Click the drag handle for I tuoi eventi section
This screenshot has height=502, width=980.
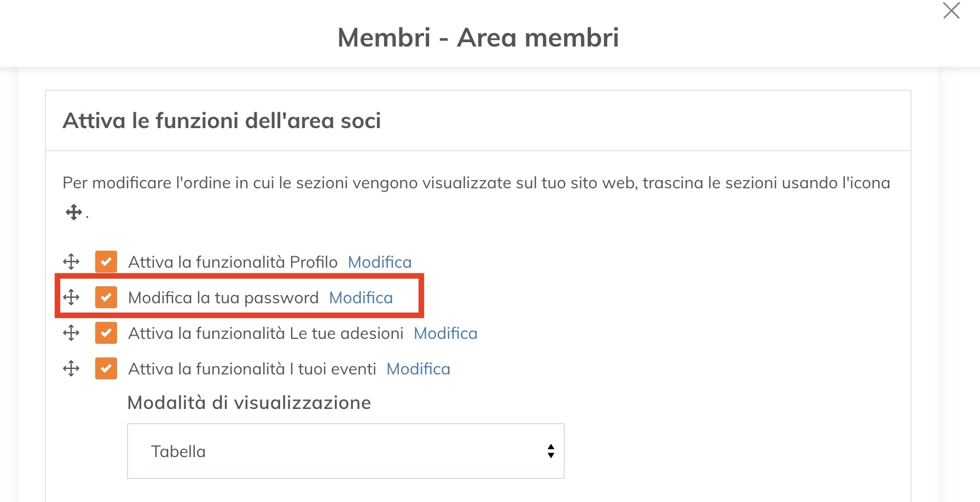point(71,368)
